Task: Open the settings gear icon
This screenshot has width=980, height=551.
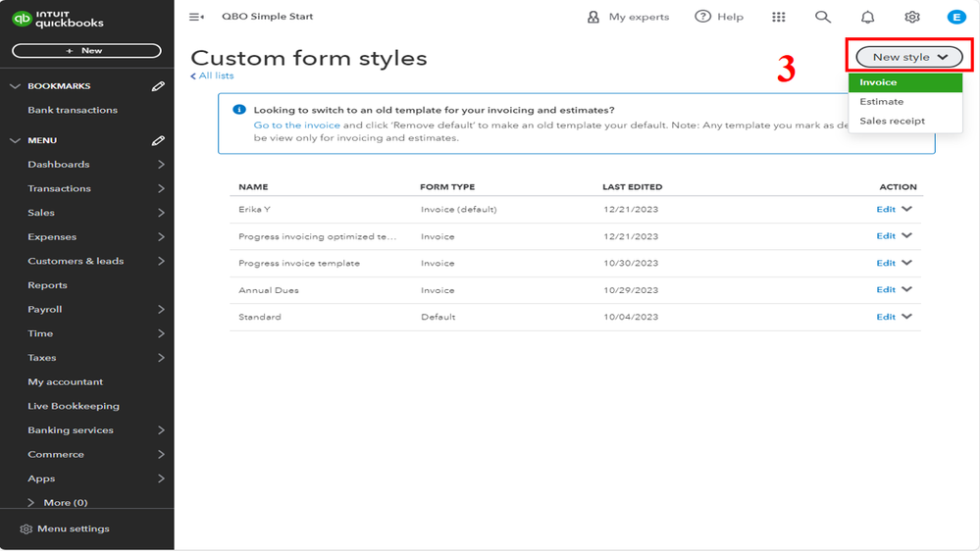Action: coord(912,17)
